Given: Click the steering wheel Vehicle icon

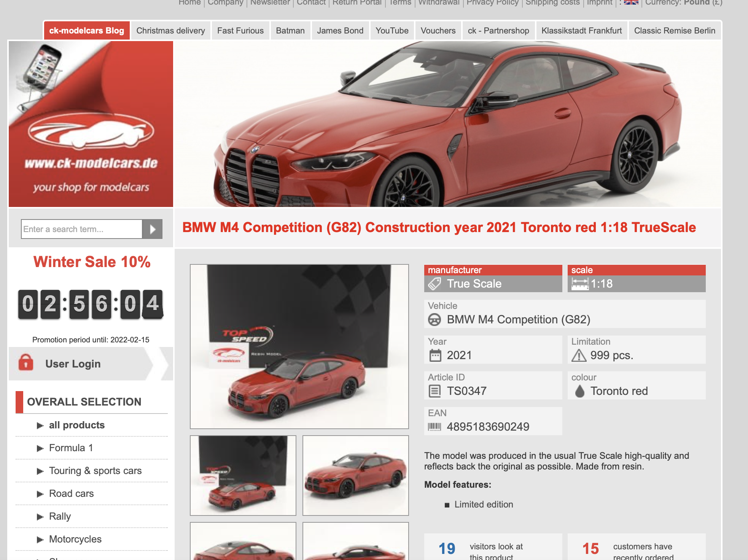Looking at the screenshot, I should point(434,320).
